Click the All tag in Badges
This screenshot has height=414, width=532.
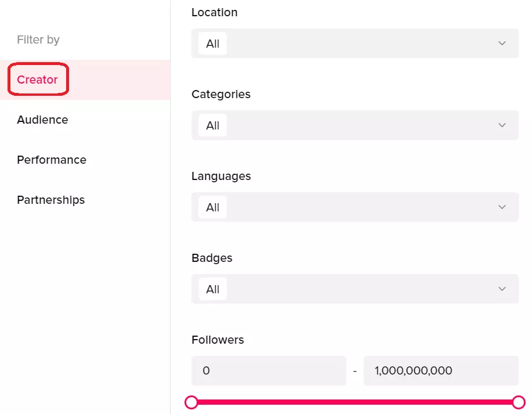pos(212,290)
